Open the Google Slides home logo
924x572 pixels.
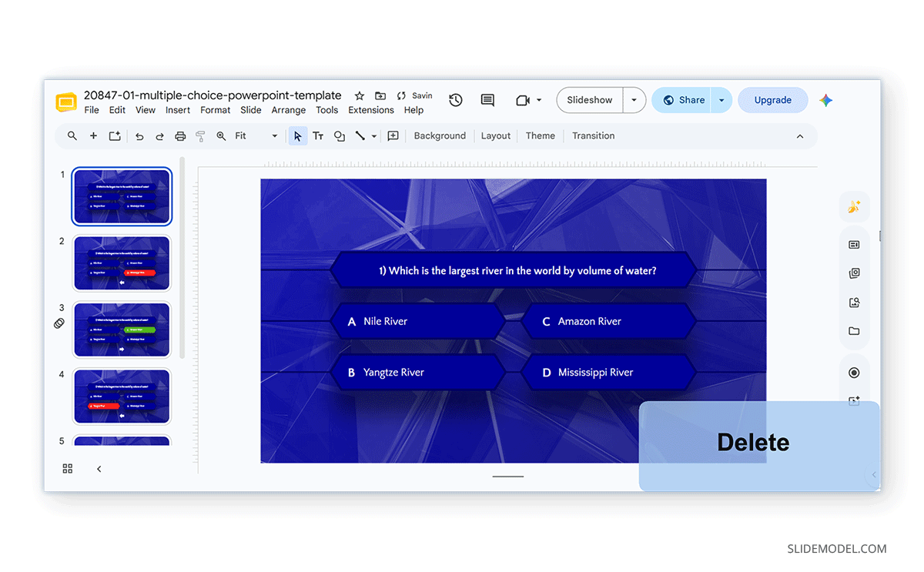[x=66, y=103]
